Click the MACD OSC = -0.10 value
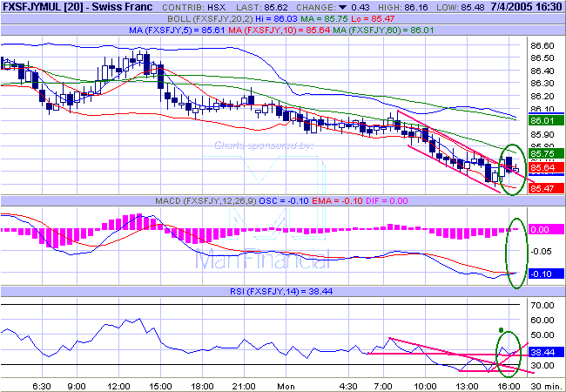 [x=284, y=200]
